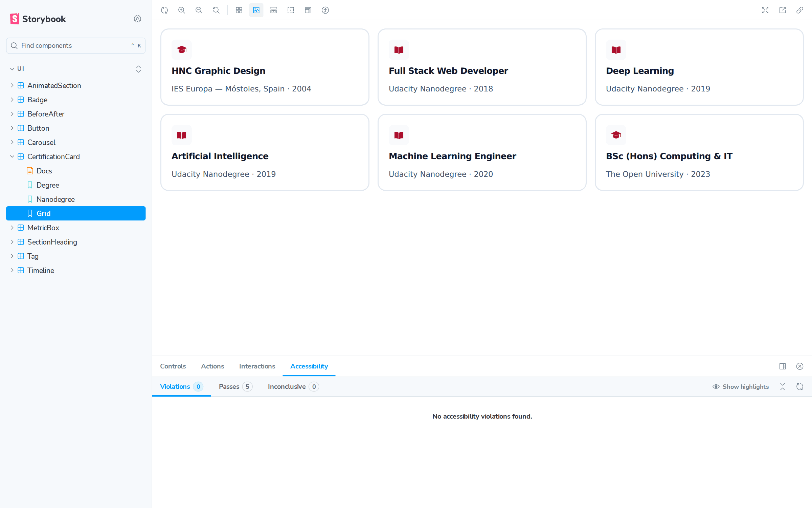Click 'IES Europa — Móstoles, Spain · 2004' text
The image size is (812, 508).
(x=241, y=89)
